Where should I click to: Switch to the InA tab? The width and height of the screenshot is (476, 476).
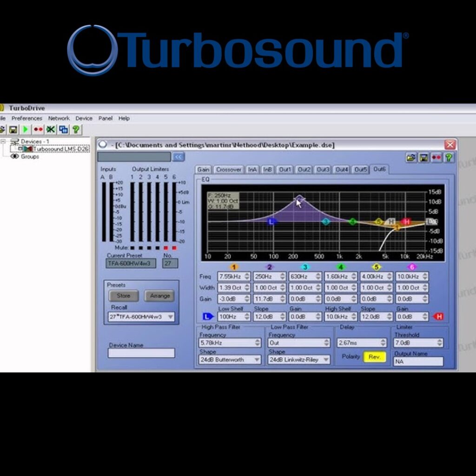(x=252, y=170)
